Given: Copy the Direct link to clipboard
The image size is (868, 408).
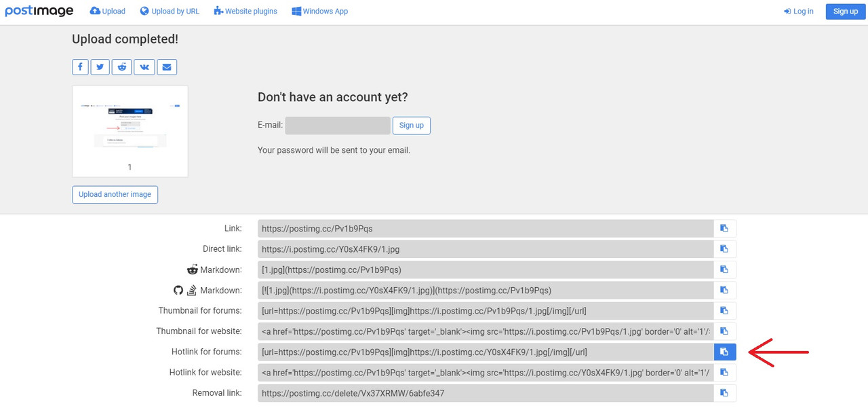Looking at the screenshot, I should pyautogui.click(x=724, y=249).
